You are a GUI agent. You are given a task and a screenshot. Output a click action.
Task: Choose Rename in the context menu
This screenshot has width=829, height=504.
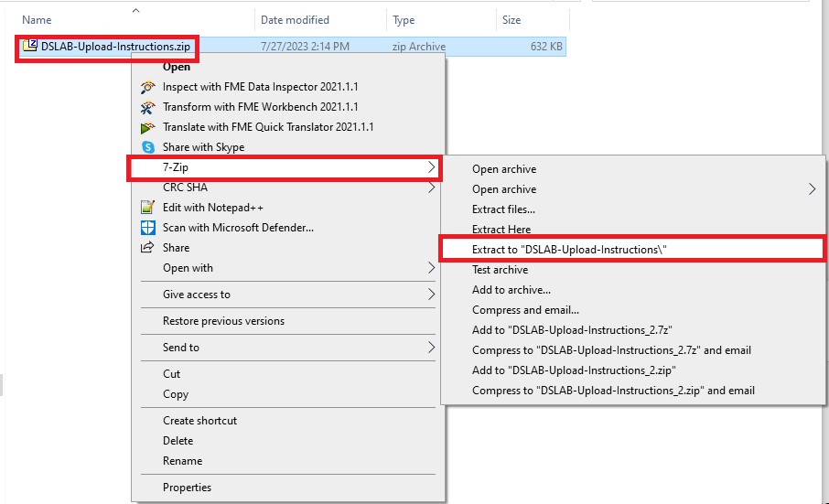point(182,461)
